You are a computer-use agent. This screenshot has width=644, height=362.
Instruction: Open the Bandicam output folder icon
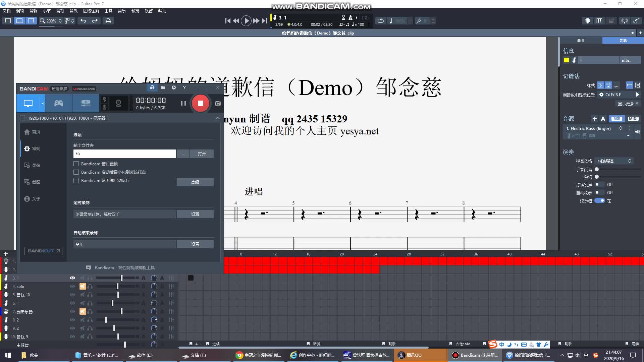point(163,87)
